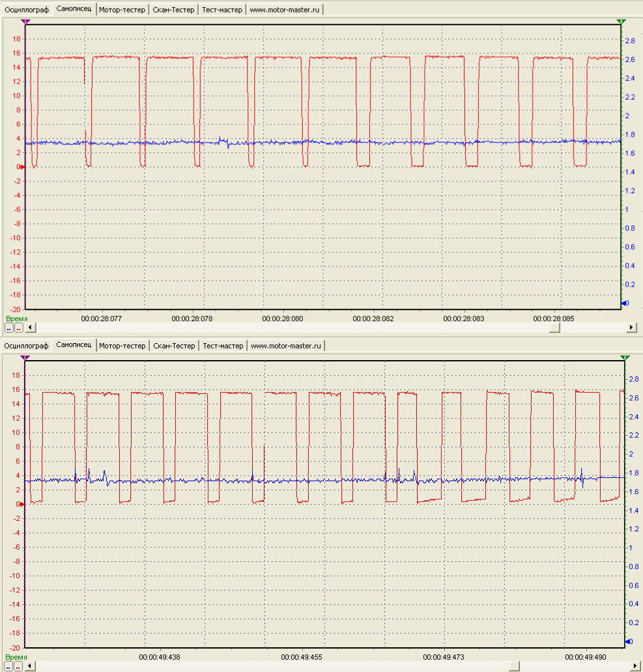The width and height of the screenshot is (643, 672).
Task: Click timestamp 00:00:28:077 on upper time axis
Action: 102,318
